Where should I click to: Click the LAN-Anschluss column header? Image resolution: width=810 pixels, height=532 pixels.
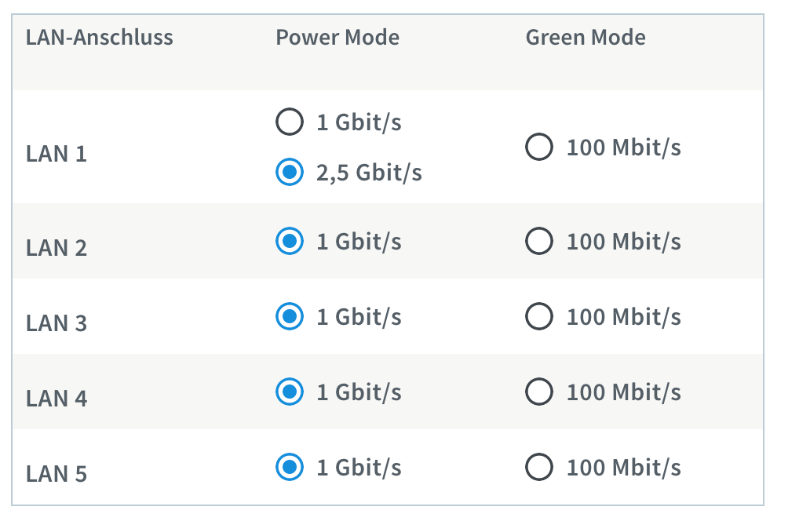pos(100,38)
